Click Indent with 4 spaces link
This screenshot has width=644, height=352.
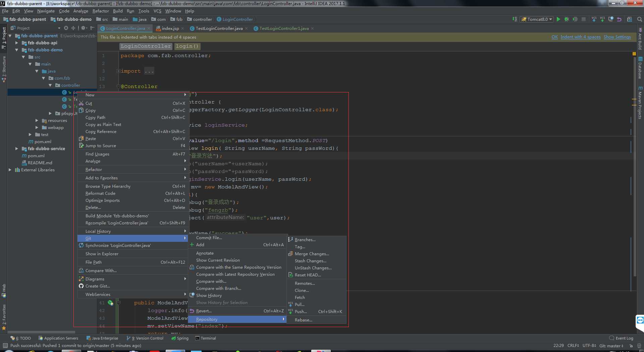(x=580, y=37)
